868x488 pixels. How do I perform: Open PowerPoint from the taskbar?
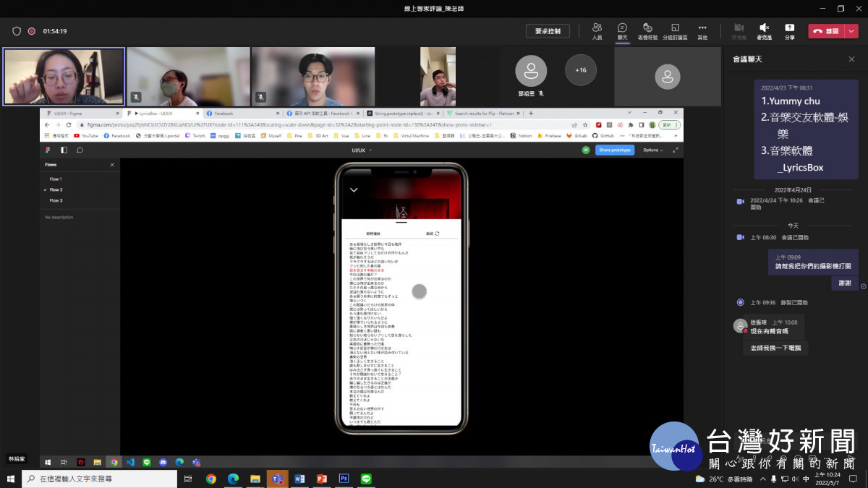click(x=322, y=479)
